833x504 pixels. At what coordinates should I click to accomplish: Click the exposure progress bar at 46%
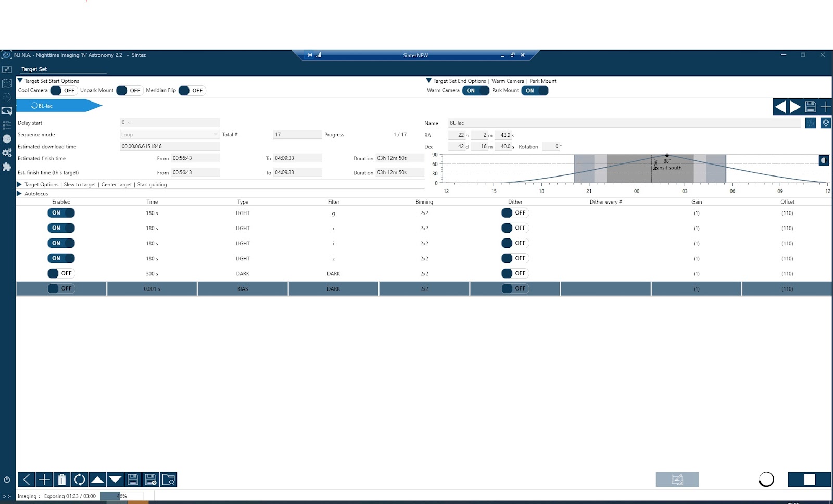[121, 496]
